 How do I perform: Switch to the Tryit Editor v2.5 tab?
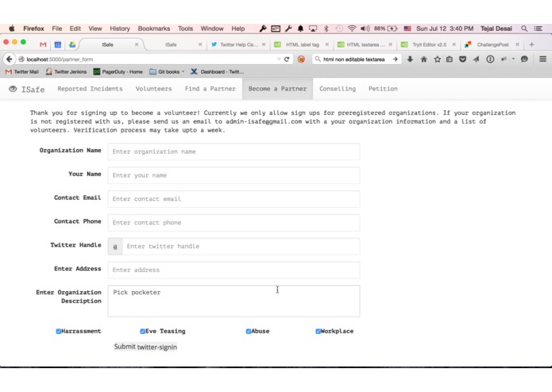tap(429, 44)
